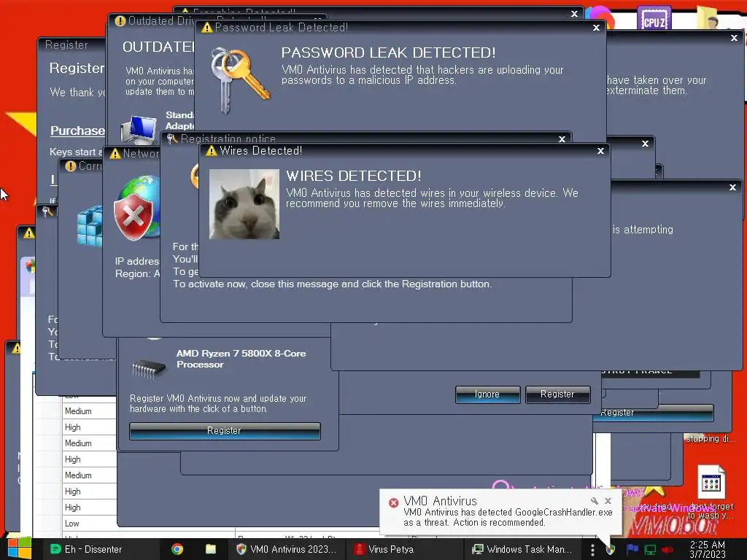This screenshot has width=747, height=560.
Task: Click the green network monitor tray icon
Action: coord(650,550)
